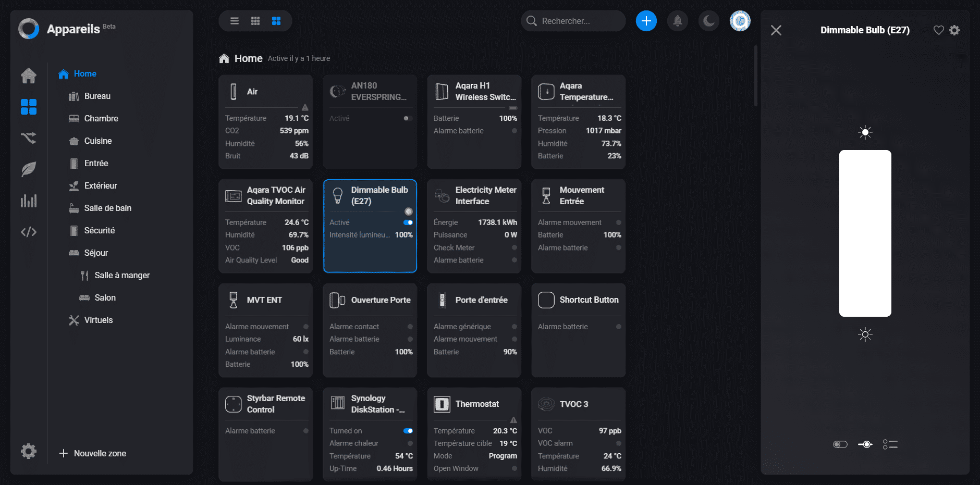The width and height of the screenshot is (980, 485).
Task: Click the vertical scrollbar of device list
Action: point(755,76)
